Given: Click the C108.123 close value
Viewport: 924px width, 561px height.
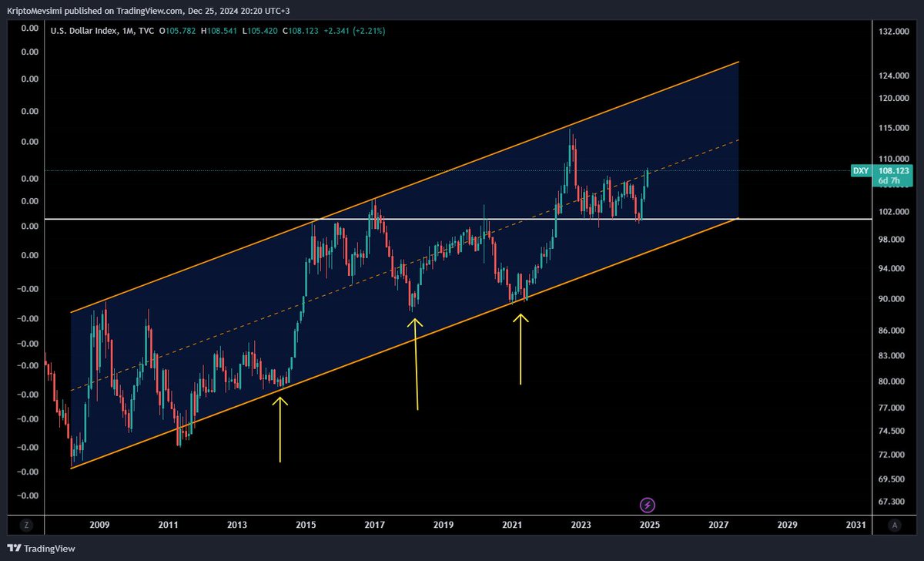Looking at the screenshot, I should pyautogui.click(x=300, y=31).
